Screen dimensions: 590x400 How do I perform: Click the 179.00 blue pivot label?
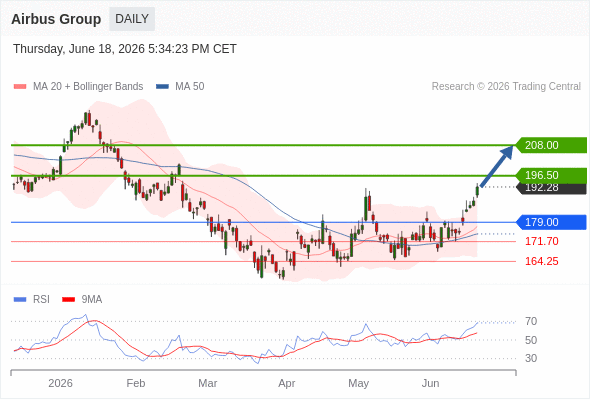point(551,222)
